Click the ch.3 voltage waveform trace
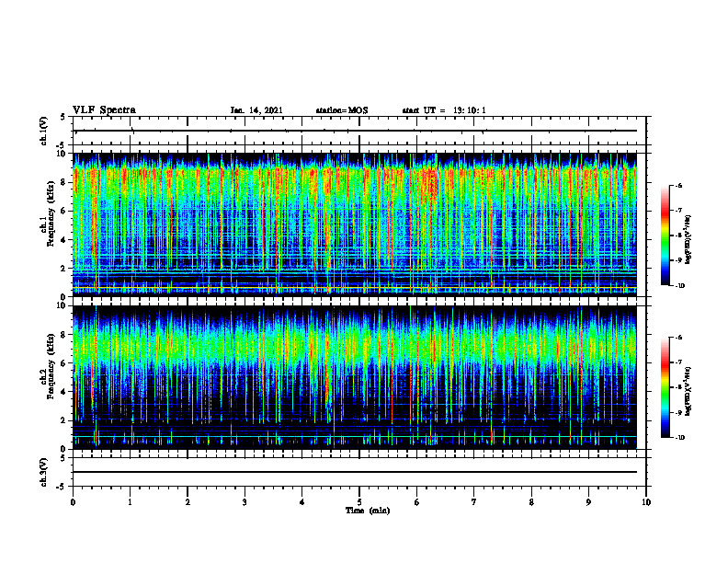The width and height of the screenshot is (728, 563). click(x=355, y=472)
